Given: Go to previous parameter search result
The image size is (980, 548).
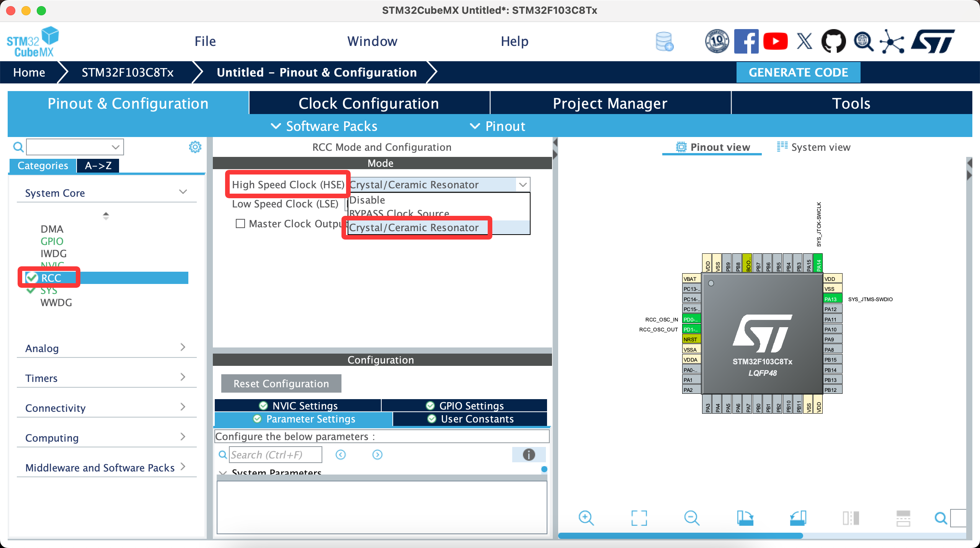Looking at the screenshot, I should pyautogui.click(x=340, y=455).
